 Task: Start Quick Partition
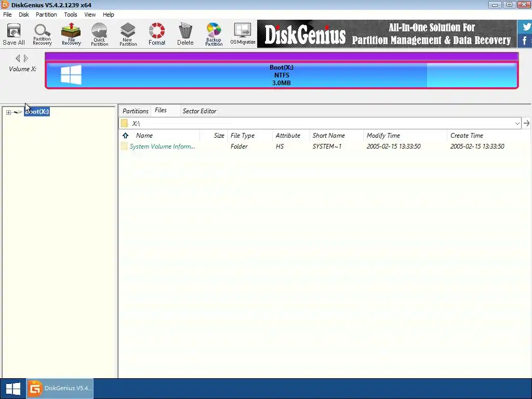coord(99,34)
